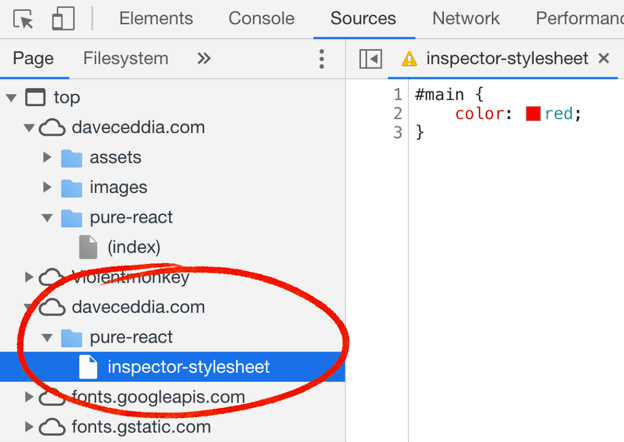Click the top frame window icon
This screenshot has width=624, height=442.
click(35, 97)
